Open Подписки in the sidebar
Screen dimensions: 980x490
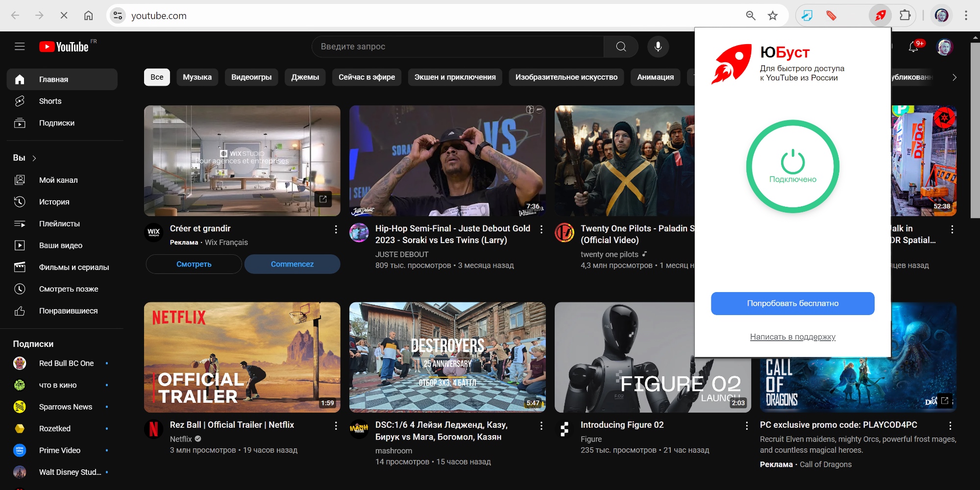[x=62, y=123]
